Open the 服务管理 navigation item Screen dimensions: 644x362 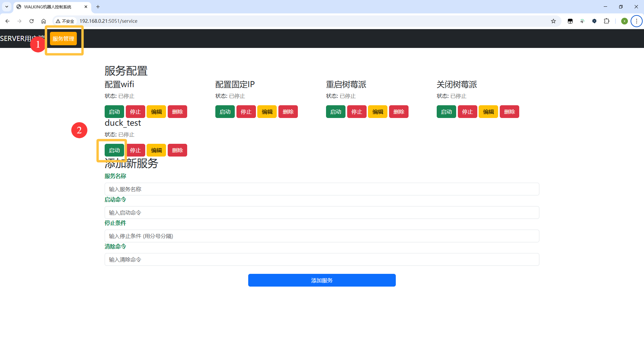tap(63, 38)
